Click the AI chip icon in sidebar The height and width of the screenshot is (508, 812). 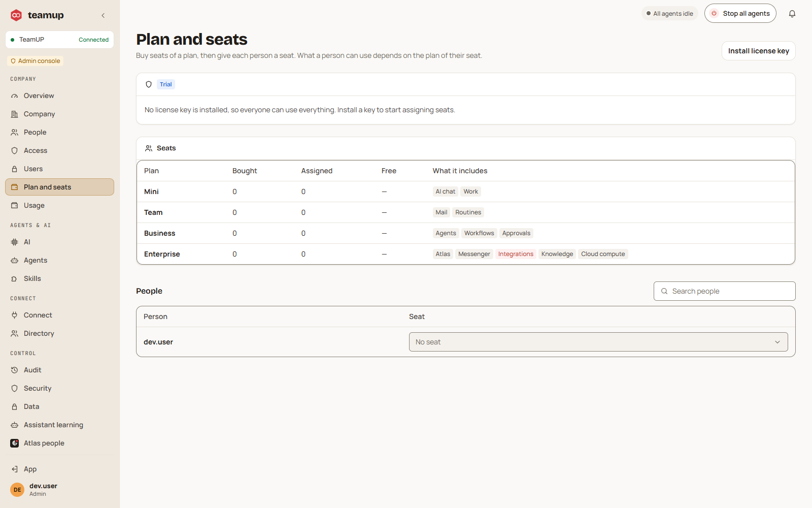pyautogui.click(x=15, y=242)
